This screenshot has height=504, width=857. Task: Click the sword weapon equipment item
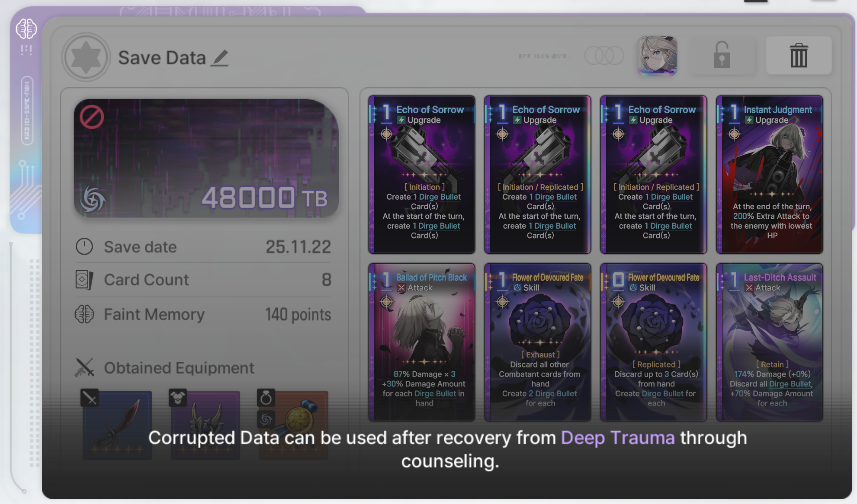[x=117, y=424]
